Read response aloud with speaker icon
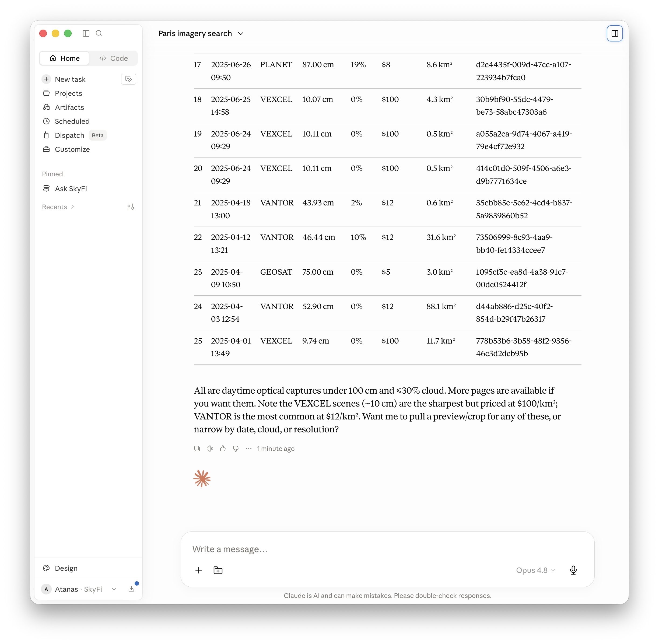Viewport: 659px width, 644px height. pyautogui.click(x=210, y=449)
